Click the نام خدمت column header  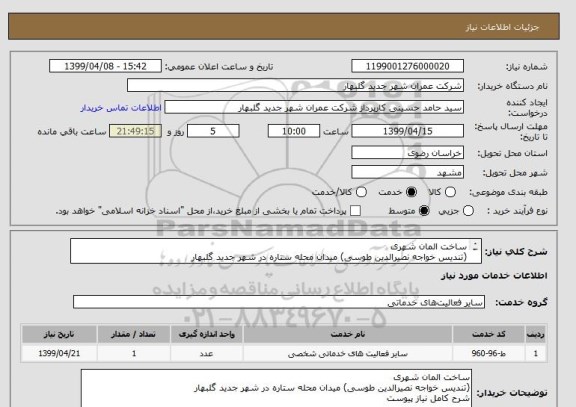click(348, 334)
